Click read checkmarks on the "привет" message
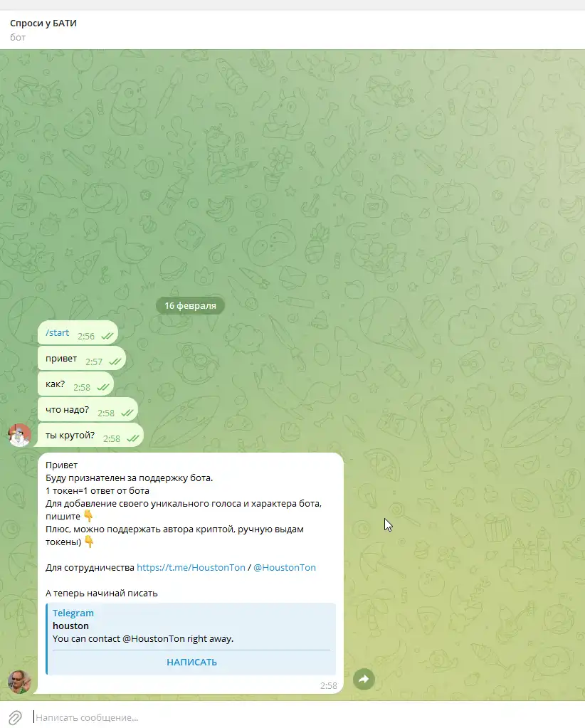585x728 pixels. 116,362
